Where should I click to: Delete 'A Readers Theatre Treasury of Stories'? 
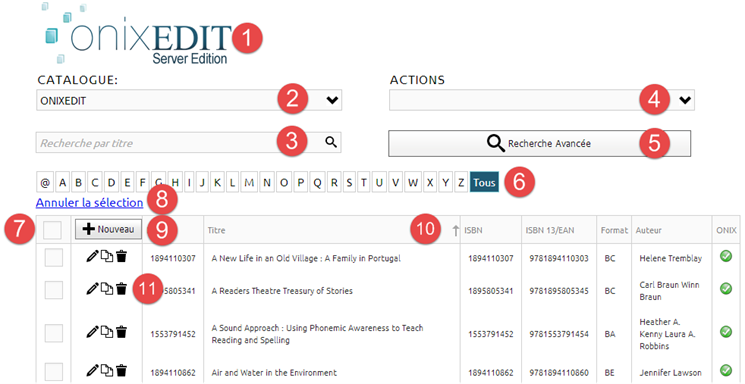122,288
